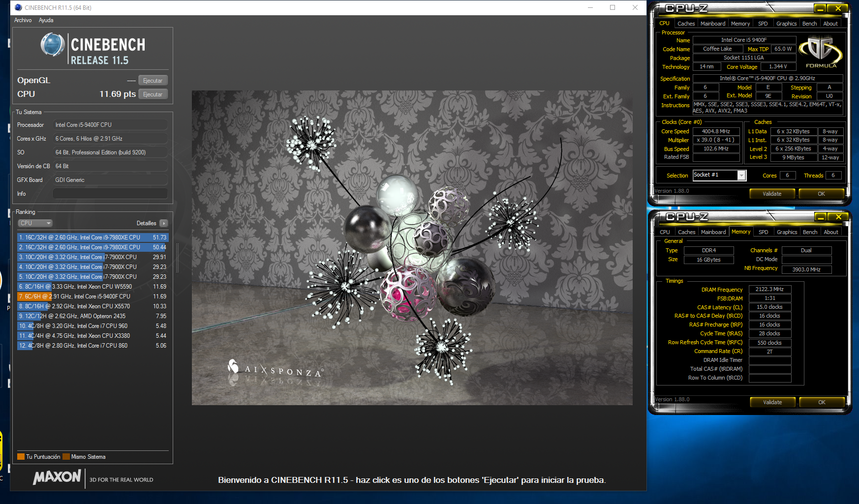Click the orange Tu Puntuación legend swatch

click(21, 457)
